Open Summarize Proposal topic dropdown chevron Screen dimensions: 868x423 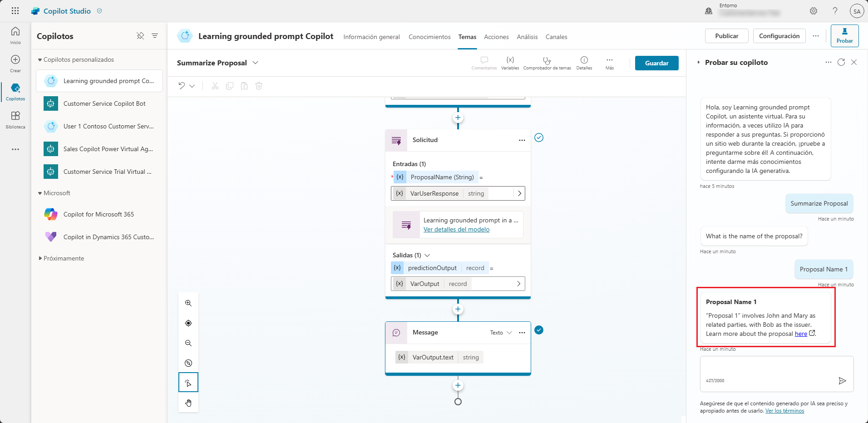pyautogui.click(x=255, y=63)
